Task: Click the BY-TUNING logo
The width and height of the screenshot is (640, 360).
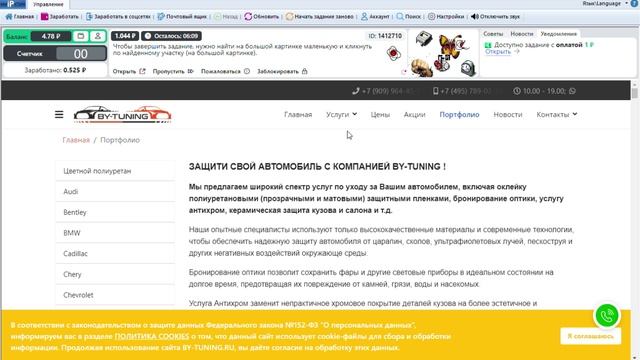Action: [122, 115]
